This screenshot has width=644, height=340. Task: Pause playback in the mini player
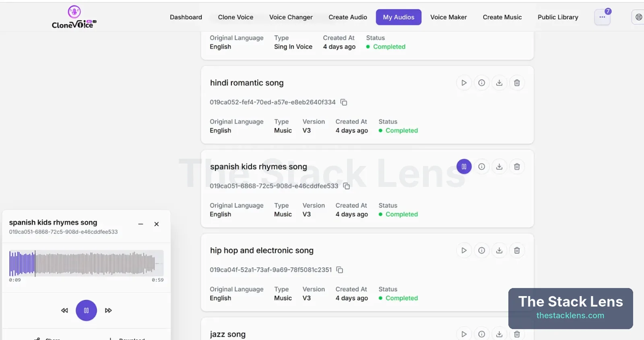coord(86,311)
